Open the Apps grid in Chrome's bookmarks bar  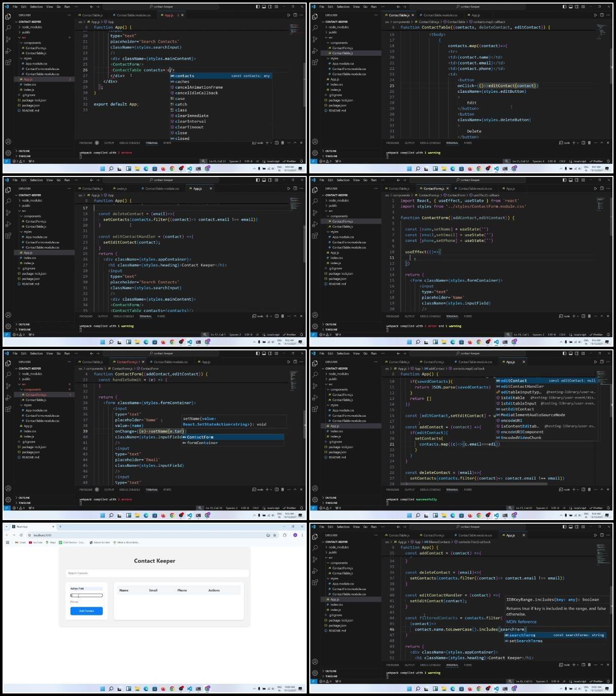pyautogui.click(x=8, y=542)
